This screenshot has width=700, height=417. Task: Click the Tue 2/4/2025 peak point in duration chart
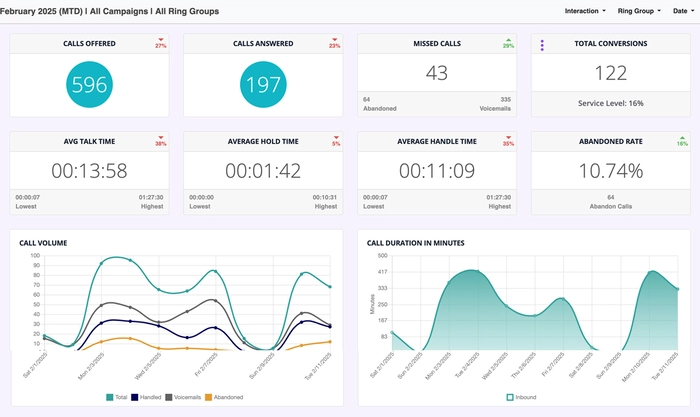[478, 271]
